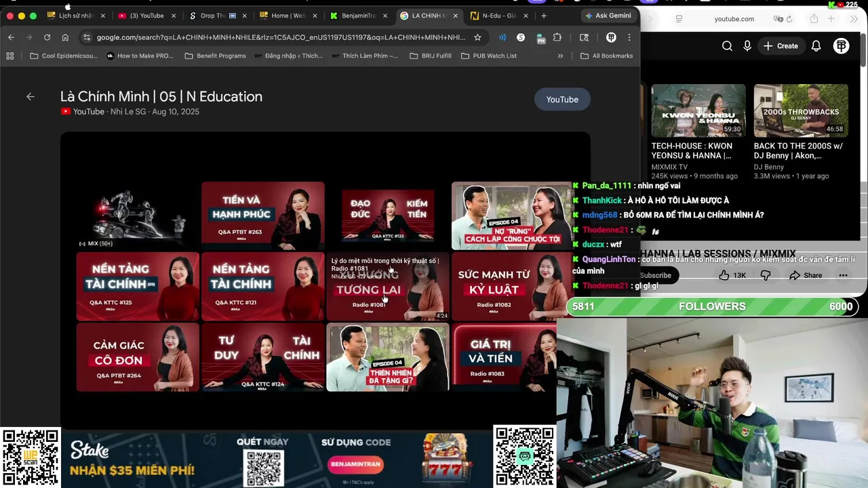Screen dimensions: 868x488
Task: Click Safari's share icon
Action: [814, 19]
